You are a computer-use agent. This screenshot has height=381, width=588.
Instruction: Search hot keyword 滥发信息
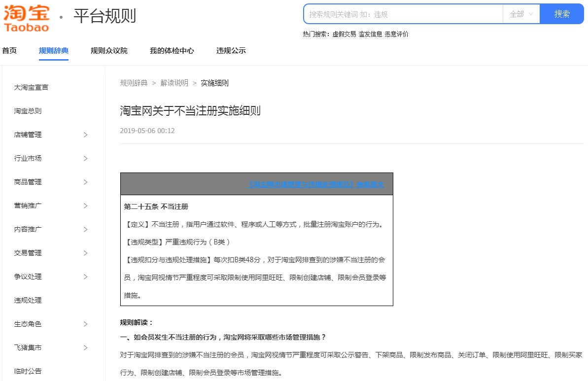pos(370,34)
